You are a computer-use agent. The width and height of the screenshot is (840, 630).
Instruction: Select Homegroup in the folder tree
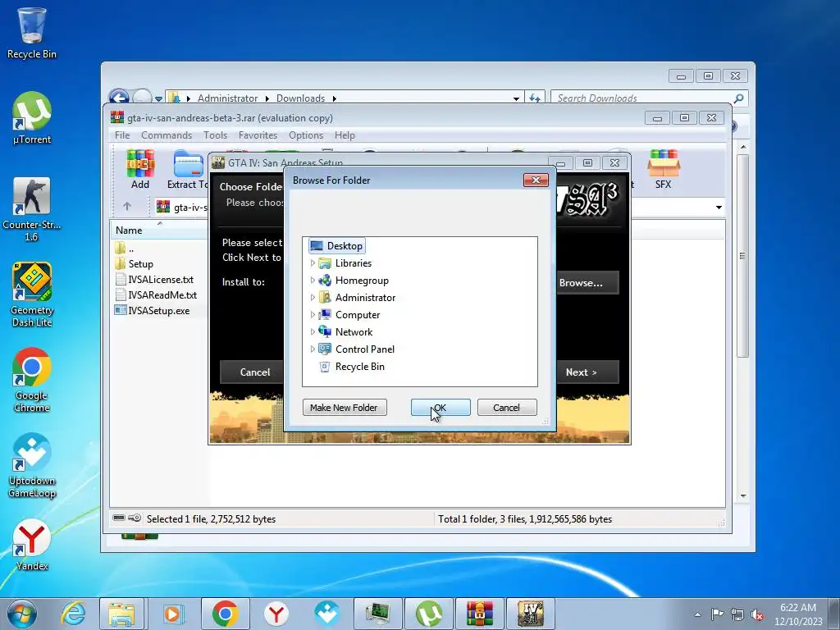coord(362,281)
